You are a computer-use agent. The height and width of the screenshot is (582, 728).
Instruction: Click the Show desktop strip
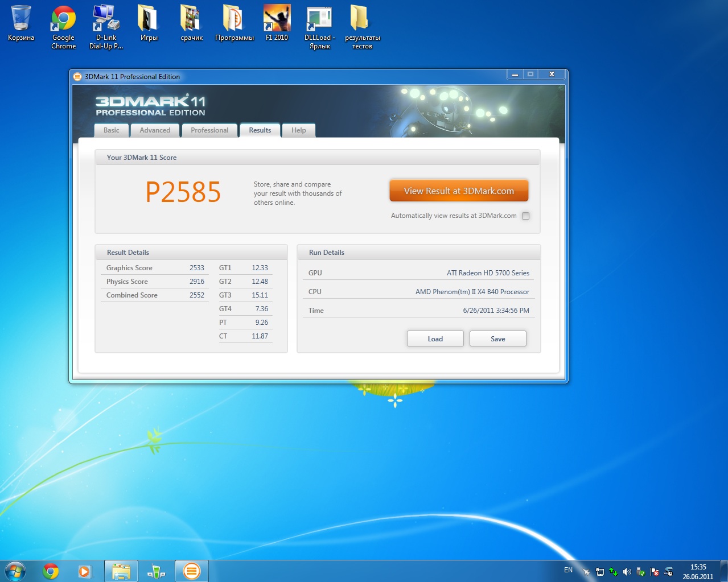tap(723, 571)
